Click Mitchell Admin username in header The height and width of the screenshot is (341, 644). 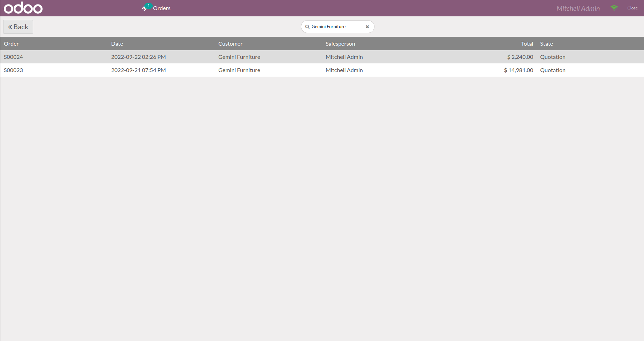tap(578, 8)
